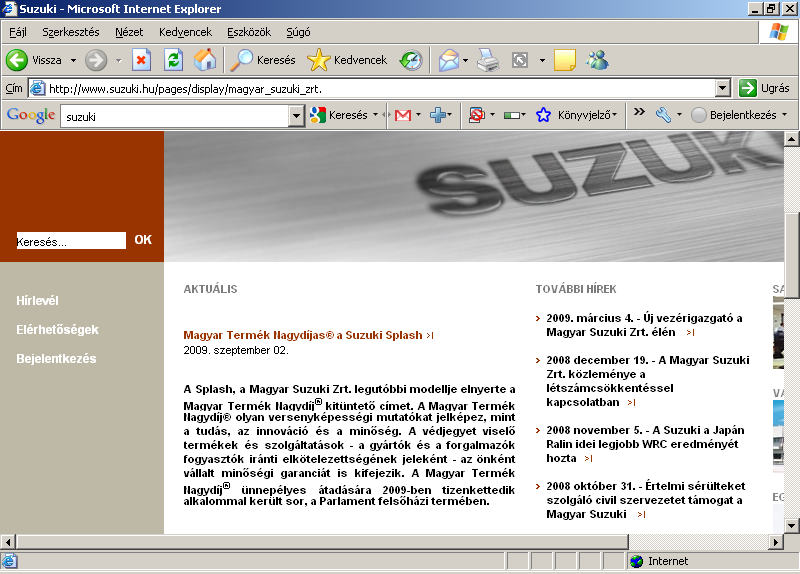The height and width of the screenshot is (574, 800).
Task: Open Kedvencek favorites star button
Action: click(x=347, y=60)
